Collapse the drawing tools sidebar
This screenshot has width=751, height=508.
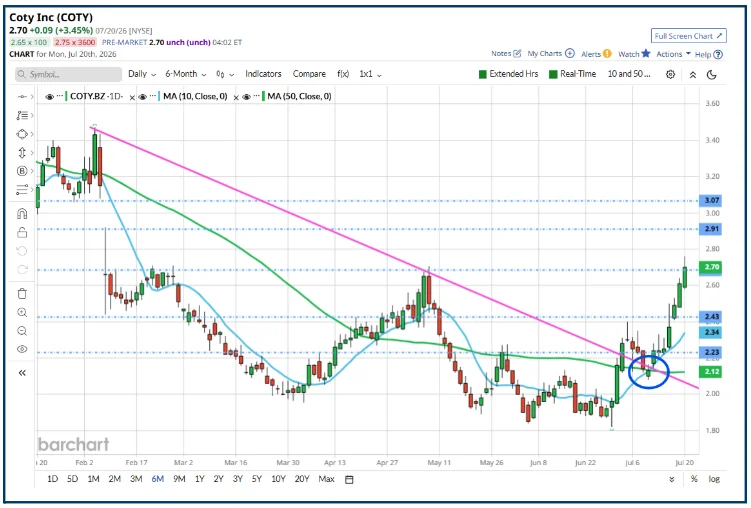click(x=22, y=373)
